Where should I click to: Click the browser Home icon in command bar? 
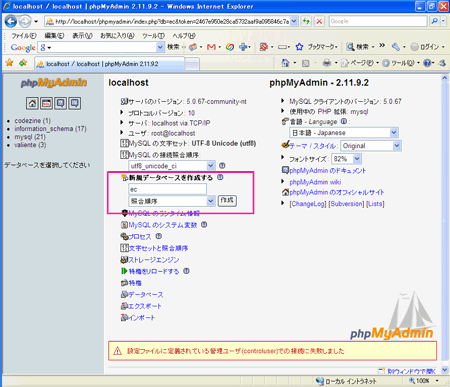point(285,63)
